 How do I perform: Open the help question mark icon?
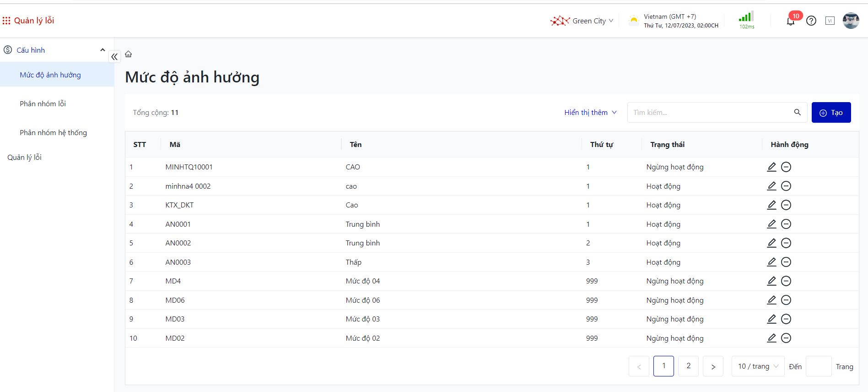(811, 21)
